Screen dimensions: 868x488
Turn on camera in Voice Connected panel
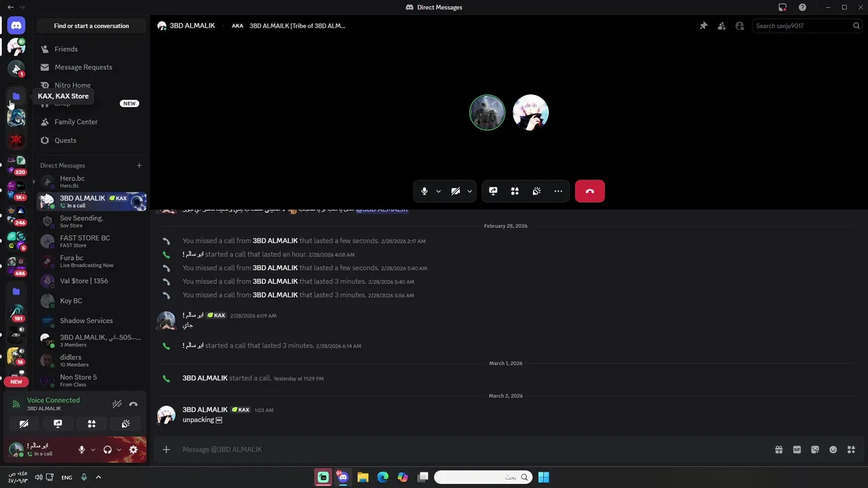pyautogui.click(x=24, y=424)
